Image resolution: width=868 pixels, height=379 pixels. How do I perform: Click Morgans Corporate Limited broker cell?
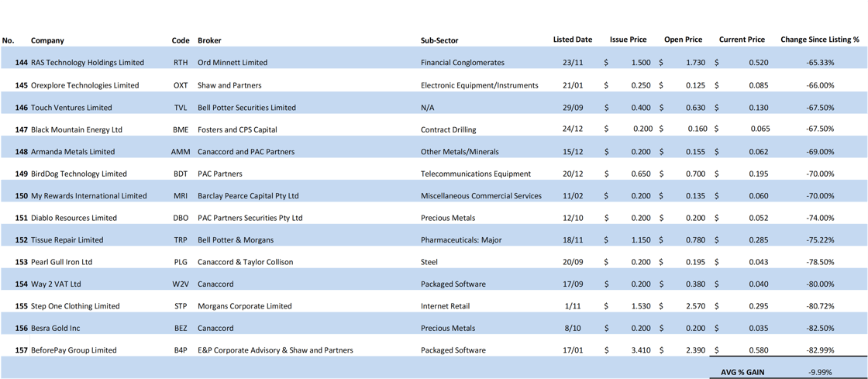[245, 306]
